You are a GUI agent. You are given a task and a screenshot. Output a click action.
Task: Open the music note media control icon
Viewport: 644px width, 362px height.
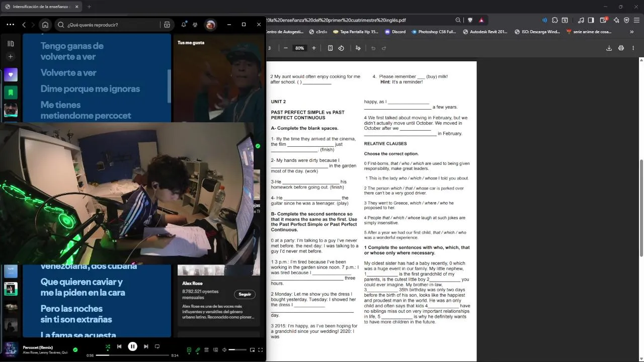pyautogui.click(x=581, y=20)
